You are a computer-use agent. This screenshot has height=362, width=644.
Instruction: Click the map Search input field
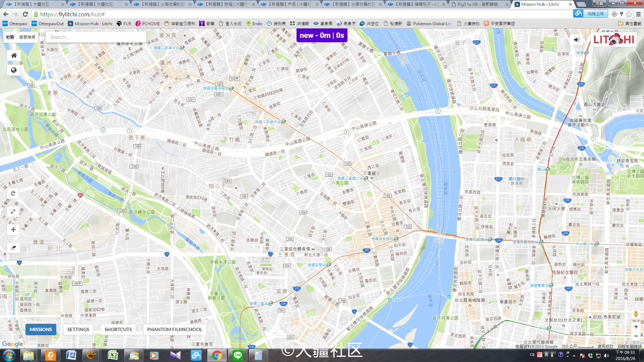[x=94, y=37]
